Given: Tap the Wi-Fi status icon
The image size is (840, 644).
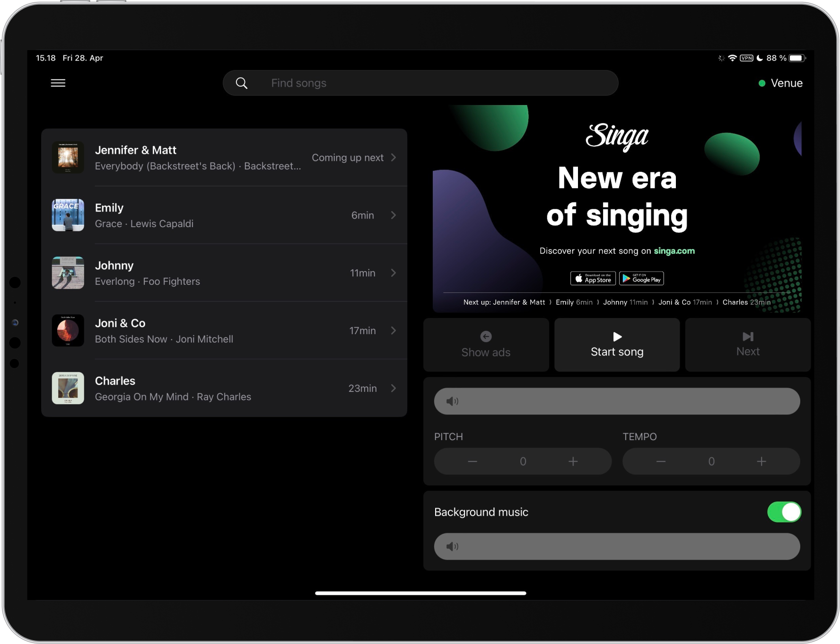Looking at the screenshot, I should tap(732, 58).
